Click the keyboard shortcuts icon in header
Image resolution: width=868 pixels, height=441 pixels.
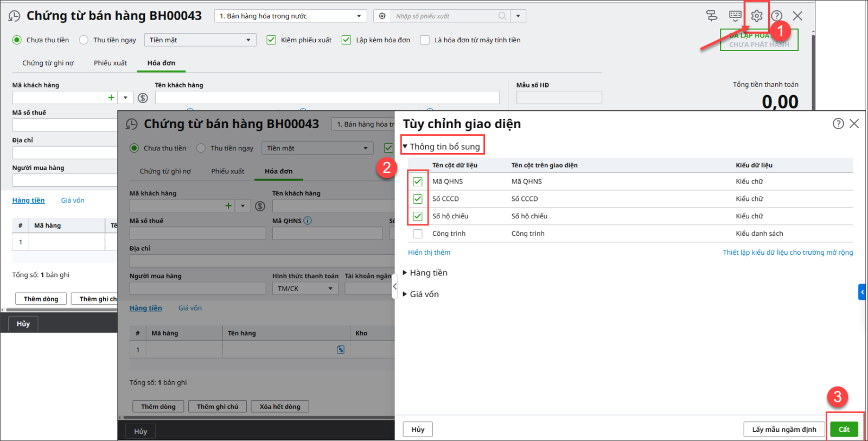(x=735, y=16)
